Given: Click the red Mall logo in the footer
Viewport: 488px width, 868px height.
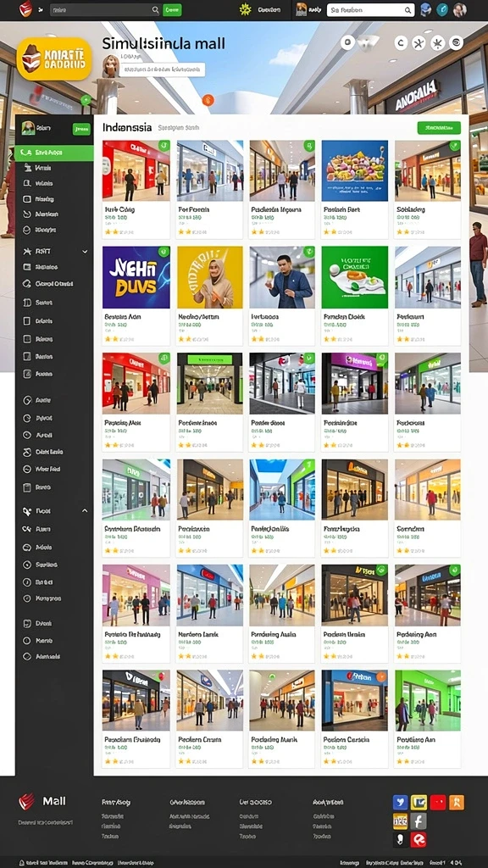Looking at the screenshot, I should point(26,801).
